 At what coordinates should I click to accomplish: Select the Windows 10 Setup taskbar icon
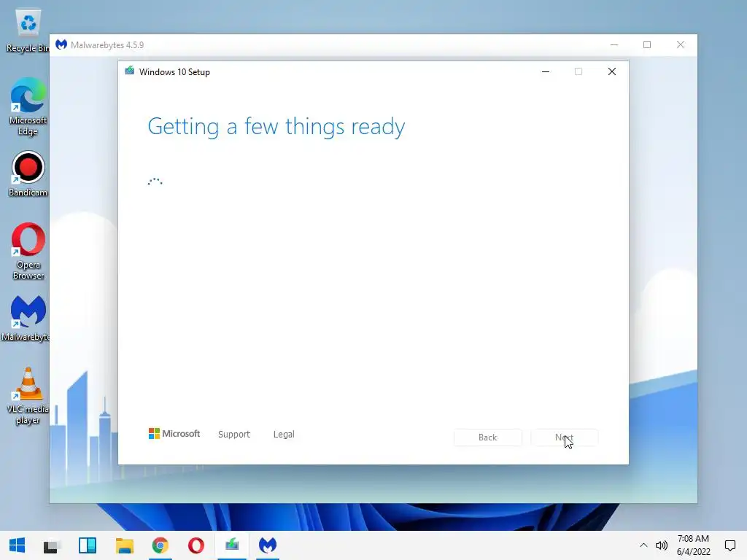232,545
